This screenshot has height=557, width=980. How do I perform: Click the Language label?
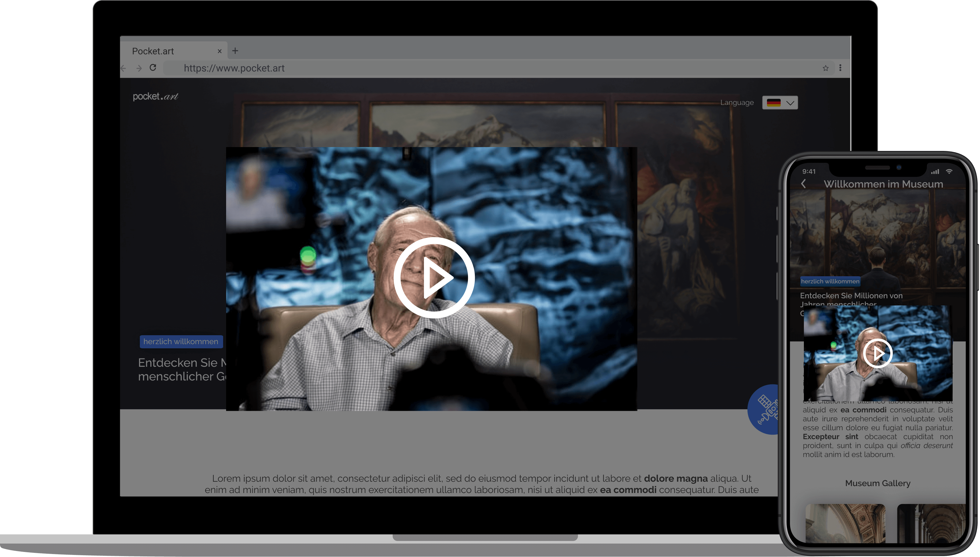(x=737, y=102)
